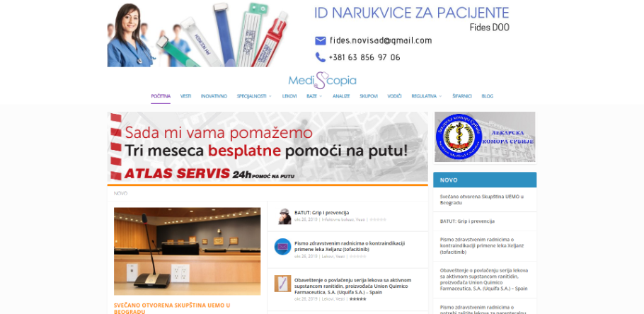Click the envelope icon beside Xeljanz article
Viewport: 644px width, 314px height.
(282, 246)
